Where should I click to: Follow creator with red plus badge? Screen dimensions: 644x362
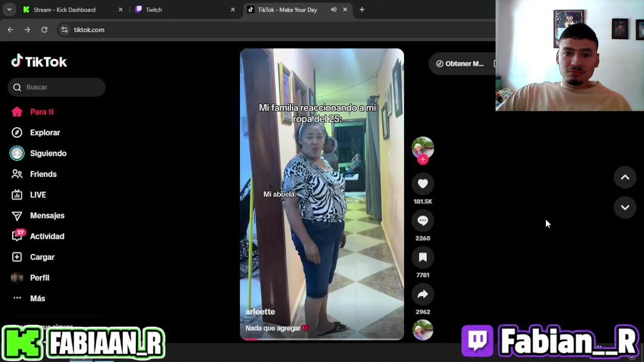tap(423, 159)
